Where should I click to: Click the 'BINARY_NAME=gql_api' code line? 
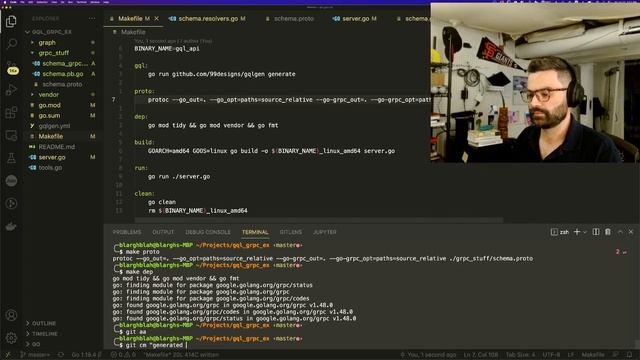167,49
